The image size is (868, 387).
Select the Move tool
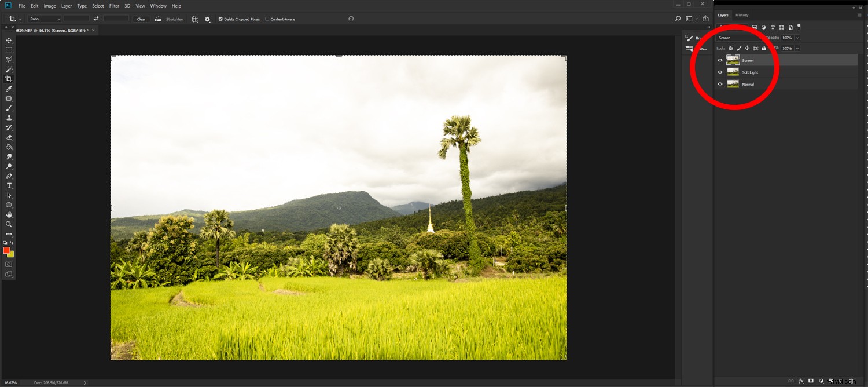point(9,41)
